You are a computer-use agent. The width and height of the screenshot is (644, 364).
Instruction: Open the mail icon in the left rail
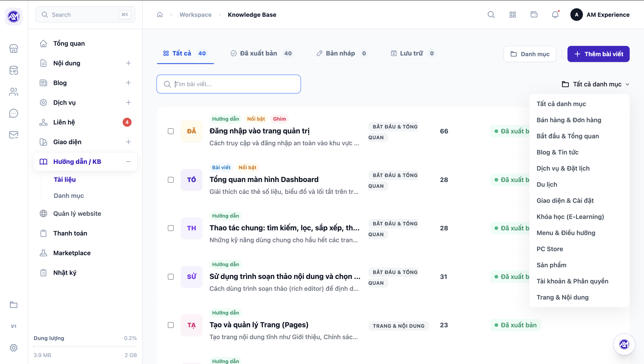(x=14, y=135)
